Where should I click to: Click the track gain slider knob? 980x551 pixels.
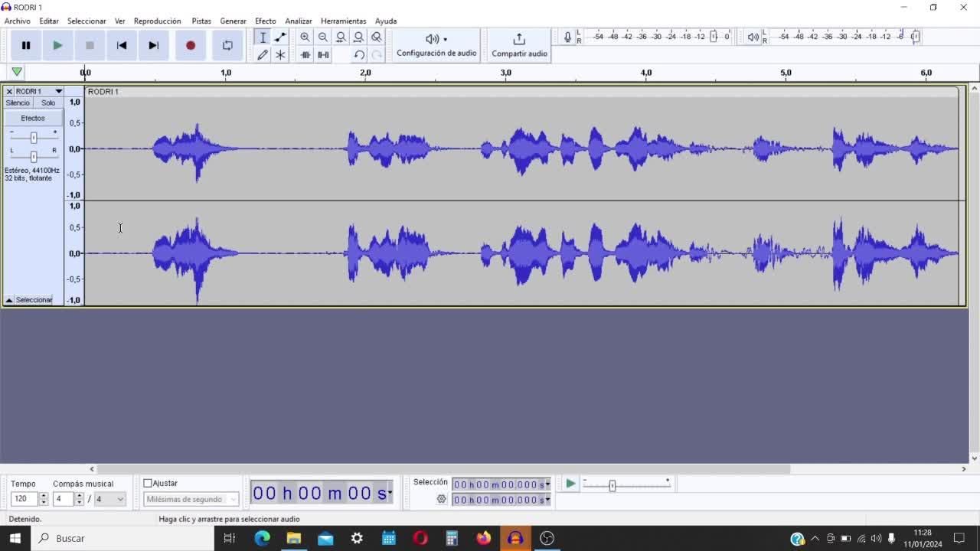[x=34, y=138]
